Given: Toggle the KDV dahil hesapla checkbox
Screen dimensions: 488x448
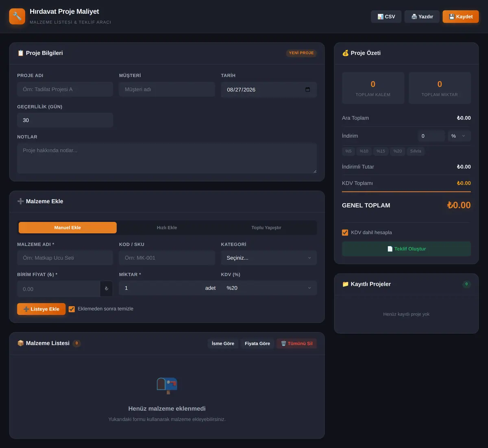Looking at the screenshot, I should (x=345, y=233).
